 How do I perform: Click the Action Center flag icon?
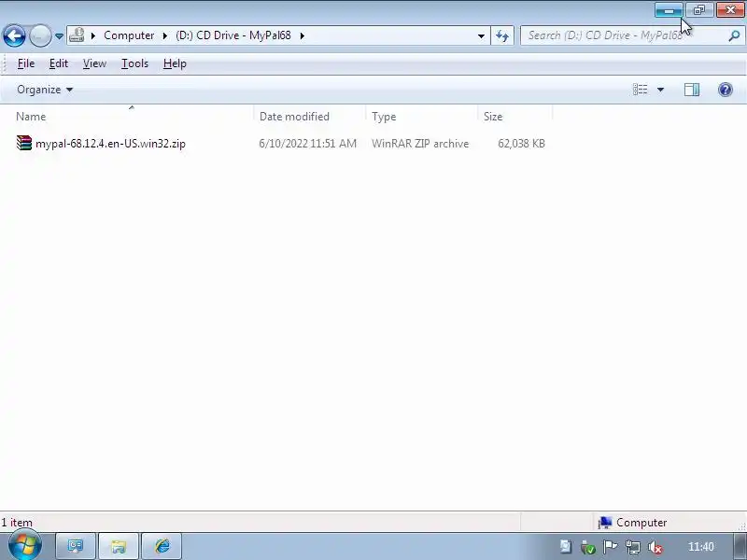point(611,547)
